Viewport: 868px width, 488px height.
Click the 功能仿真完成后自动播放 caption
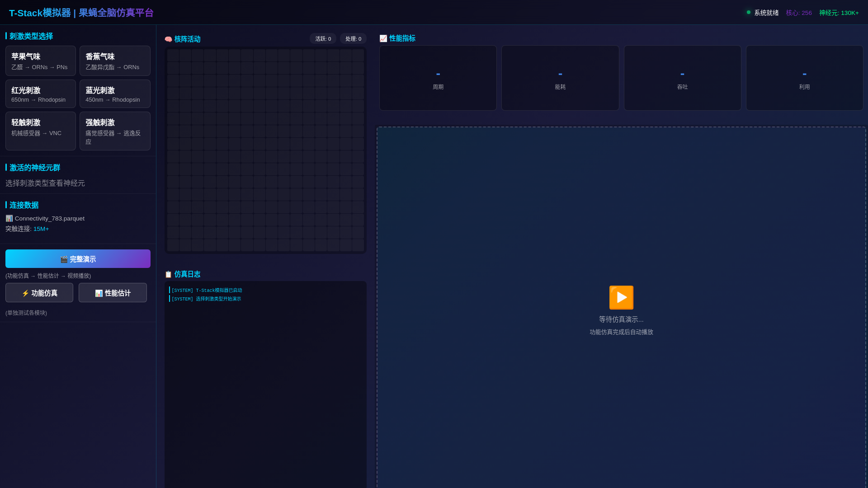[x=621, y=332]
